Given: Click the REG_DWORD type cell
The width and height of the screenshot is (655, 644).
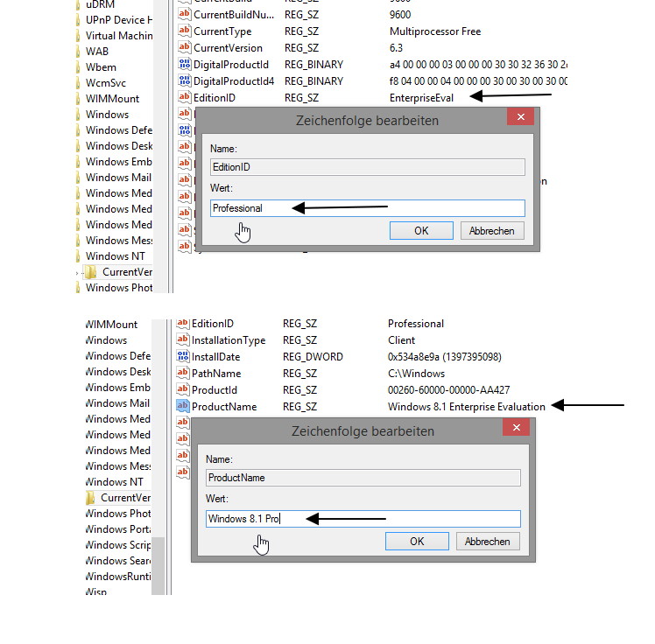Looking at the screenshot, I should 313,357.
